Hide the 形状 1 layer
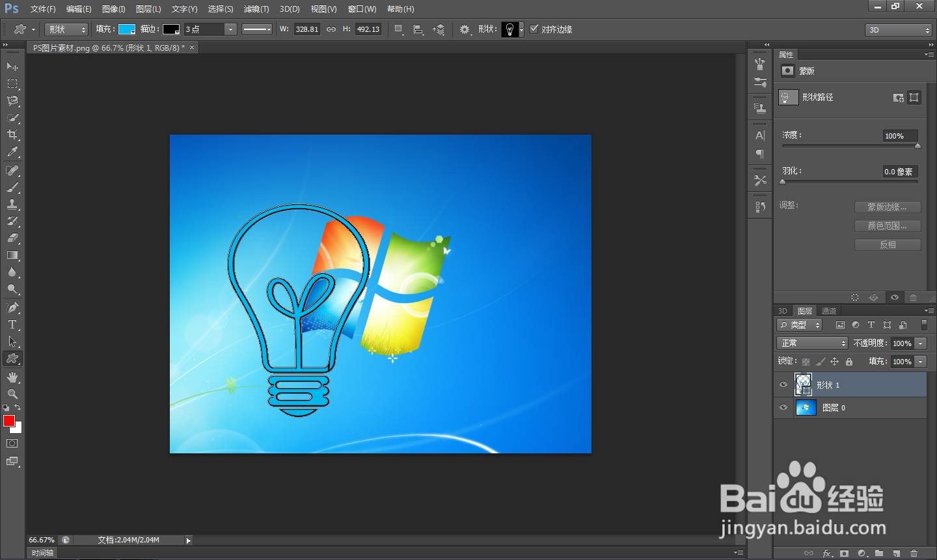 [783, 385]
